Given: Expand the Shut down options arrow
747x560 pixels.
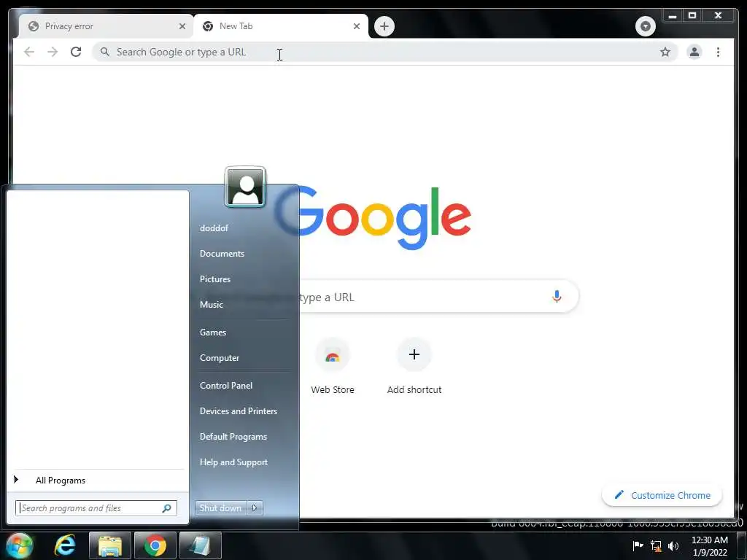Looking at the screenshot, I should 255,508.
